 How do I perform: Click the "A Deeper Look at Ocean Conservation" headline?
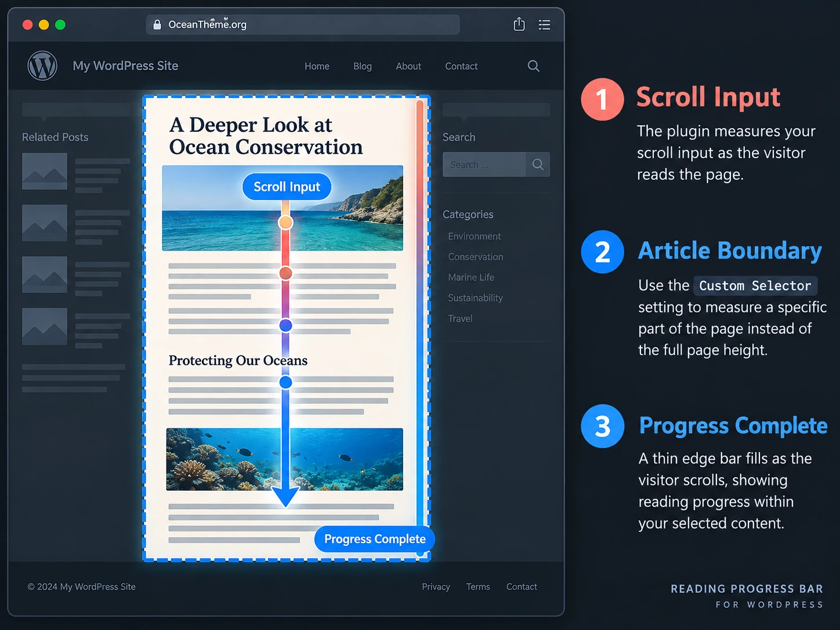[266, 136]
